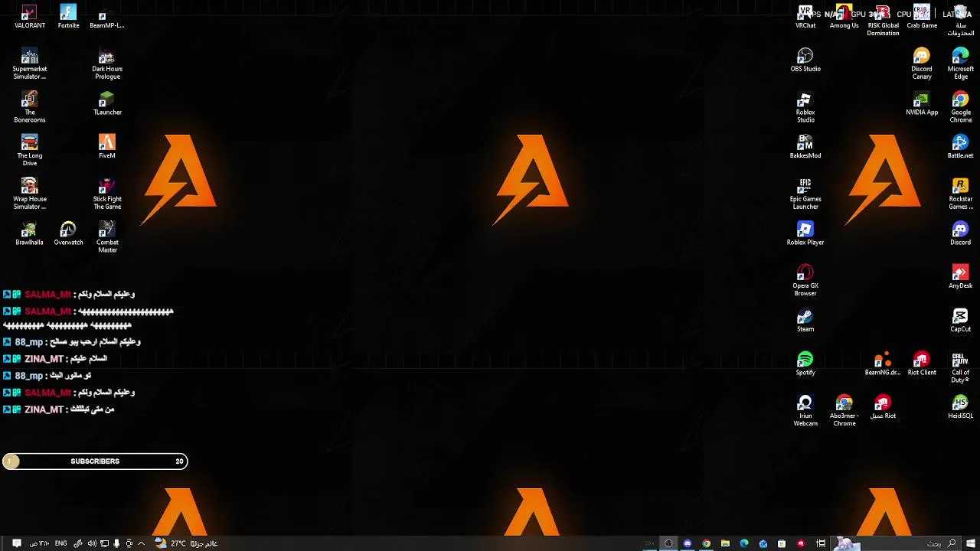
Task: Open Epic Games Launcher icon
Action: (x=805, y=194)
